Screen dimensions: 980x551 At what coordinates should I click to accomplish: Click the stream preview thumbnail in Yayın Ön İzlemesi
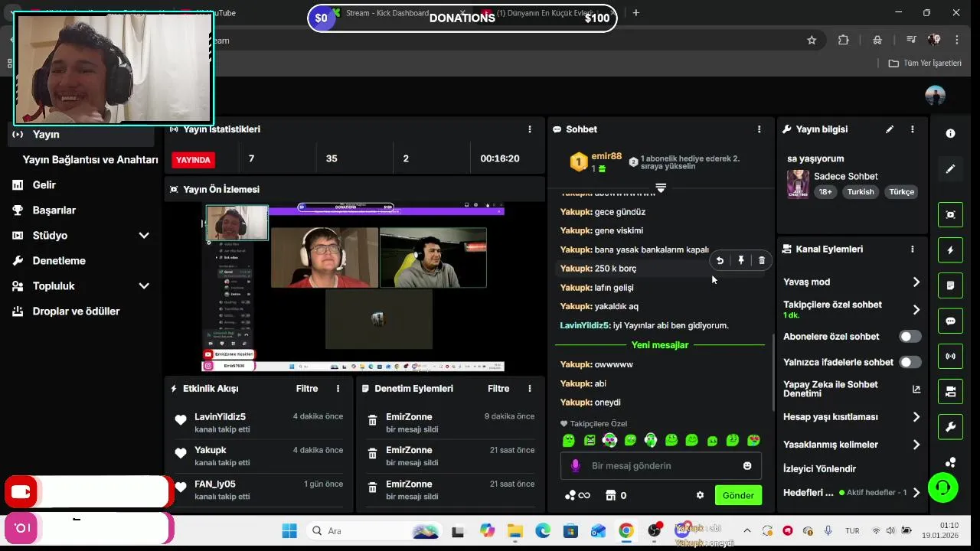coord(353,287)
